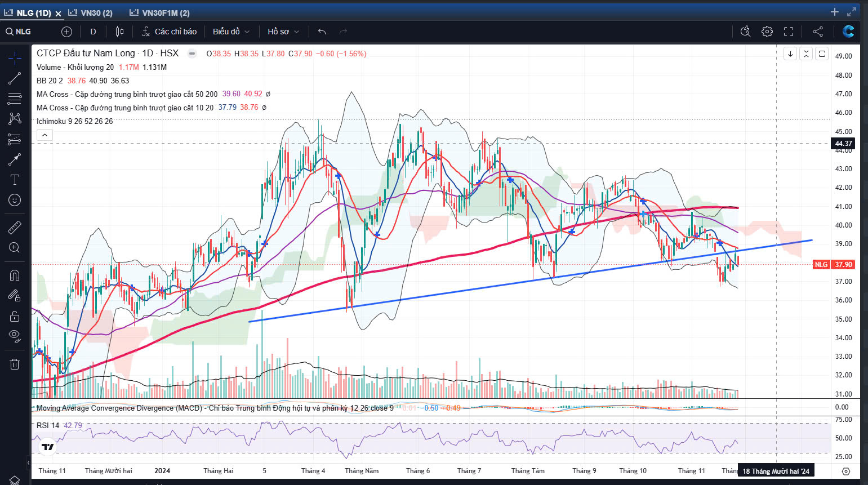
Task: Expand the Biểu đồ dropdown
Action: click(x=231, y=32)
